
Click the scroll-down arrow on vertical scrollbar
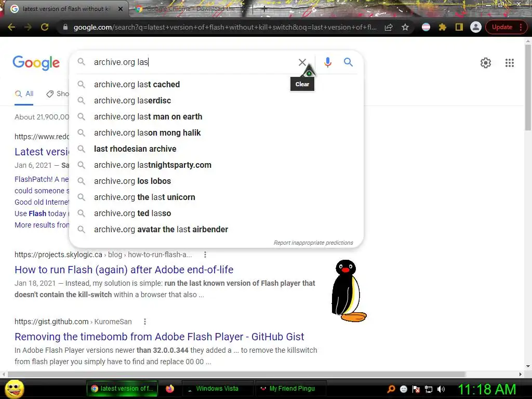click(528, 366)
